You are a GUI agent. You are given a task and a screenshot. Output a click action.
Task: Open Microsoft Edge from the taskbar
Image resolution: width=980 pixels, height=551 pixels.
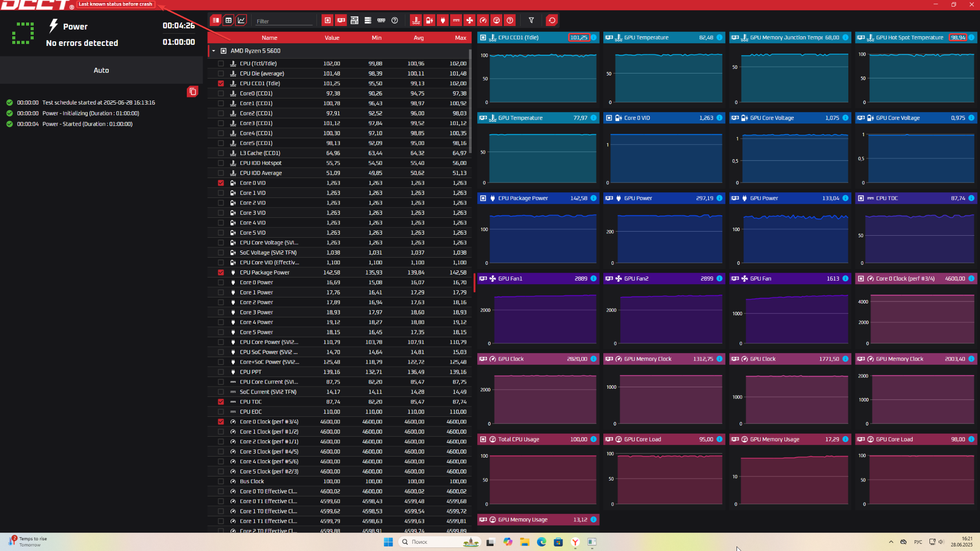tap(541, 542)
